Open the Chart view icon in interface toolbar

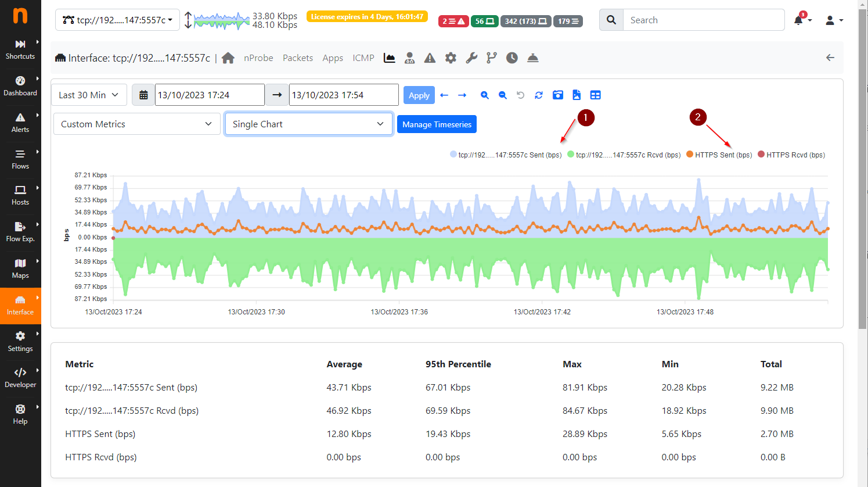coord(389,58)
